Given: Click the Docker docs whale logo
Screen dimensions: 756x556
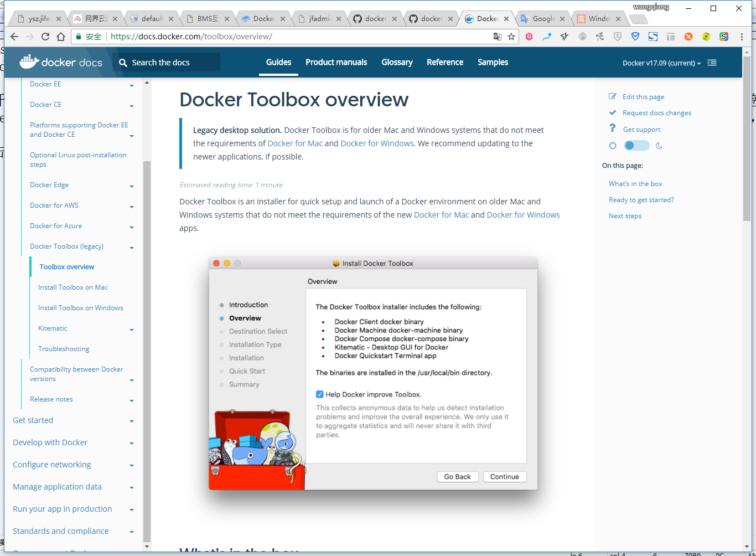Looking at the screenshot, I should [29, 61].
